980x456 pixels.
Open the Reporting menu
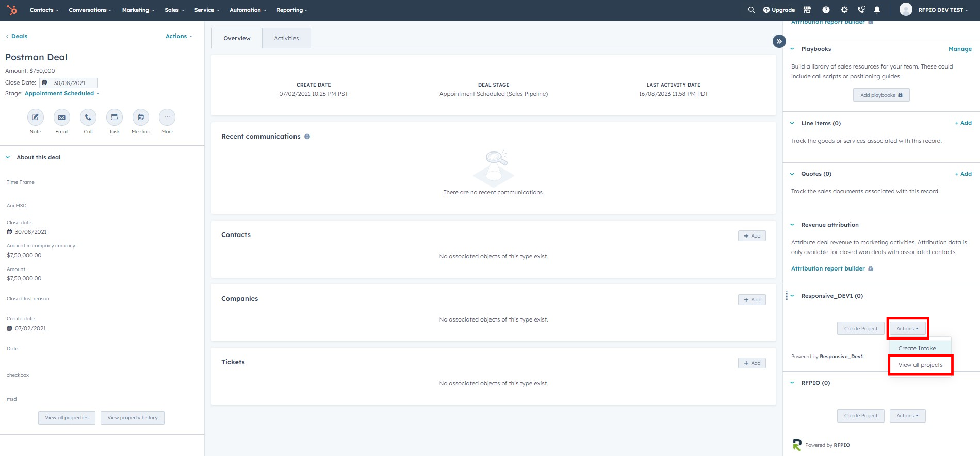(x=292, y=10)
